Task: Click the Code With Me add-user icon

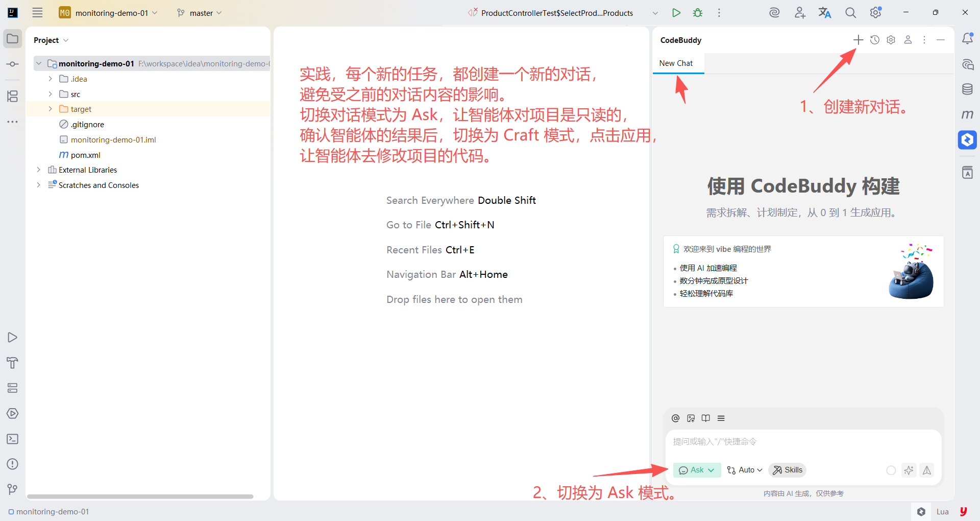Action: point(800,13)
